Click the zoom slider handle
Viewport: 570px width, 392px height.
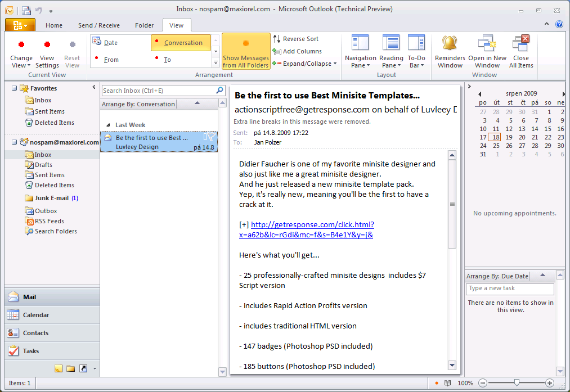point(517,382)
